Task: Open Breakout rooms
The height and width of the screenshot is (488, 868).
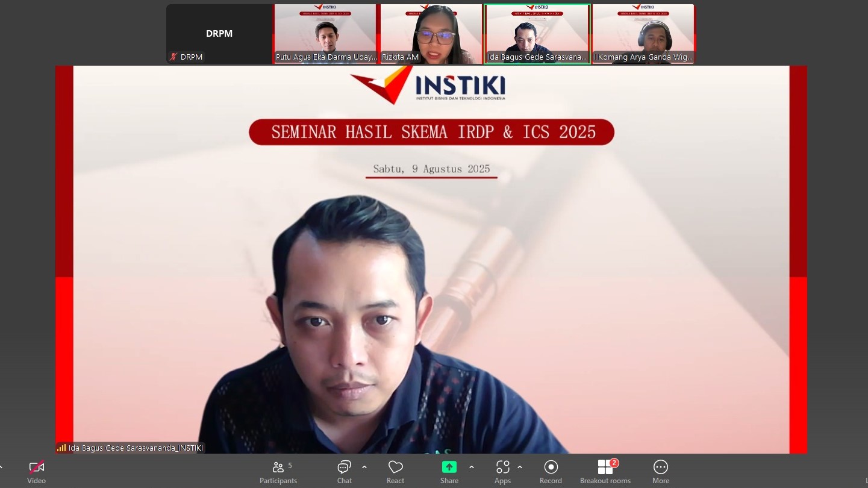Action: coord(605,468)
